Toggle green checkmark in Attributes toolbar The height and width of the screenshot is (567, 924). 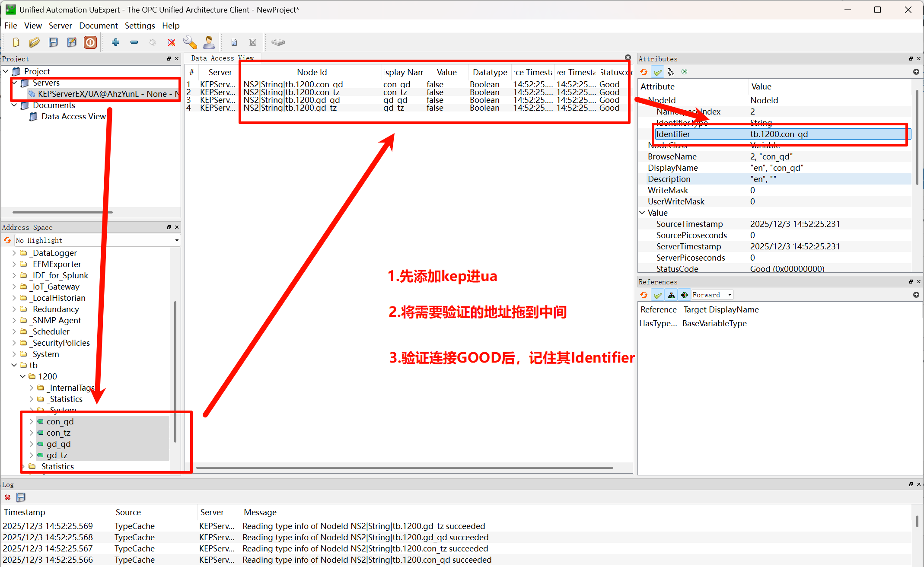pos(658,72)
